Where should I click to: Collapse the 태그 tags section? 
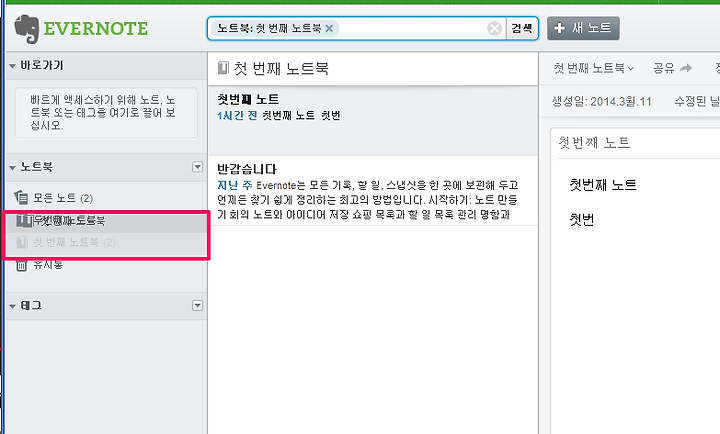point(12,306)
